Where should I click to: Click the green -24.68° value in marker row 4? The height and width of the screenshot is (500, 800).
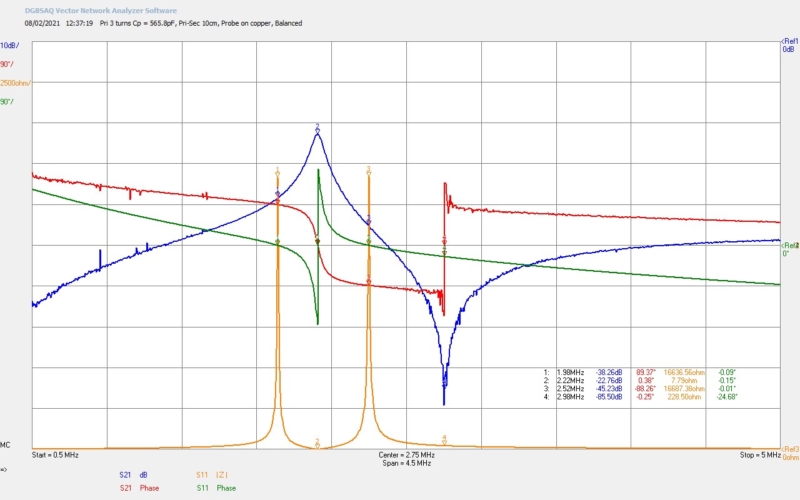pos(727,397)
